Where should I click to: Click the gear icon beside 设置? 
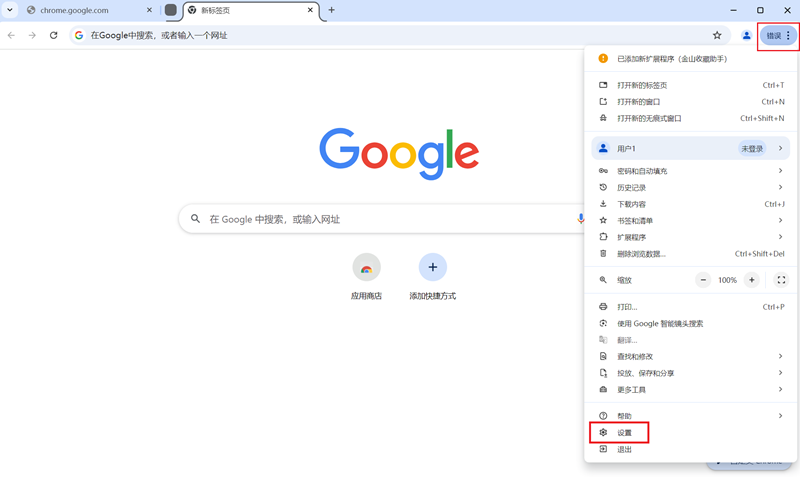(x=603, y=433)
